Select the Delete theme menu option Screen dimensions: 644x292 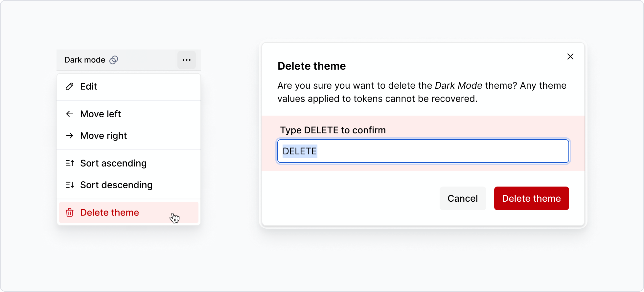click(109, 213)
